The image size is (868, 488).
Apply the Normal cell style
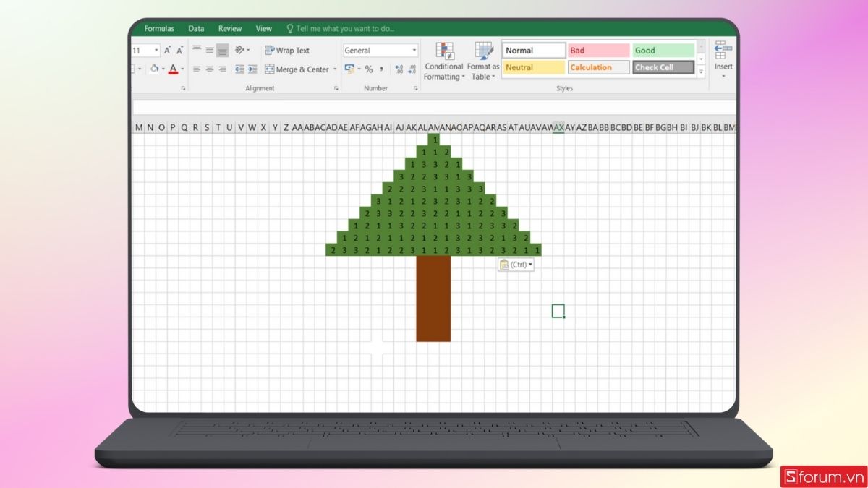click(534, 51)
